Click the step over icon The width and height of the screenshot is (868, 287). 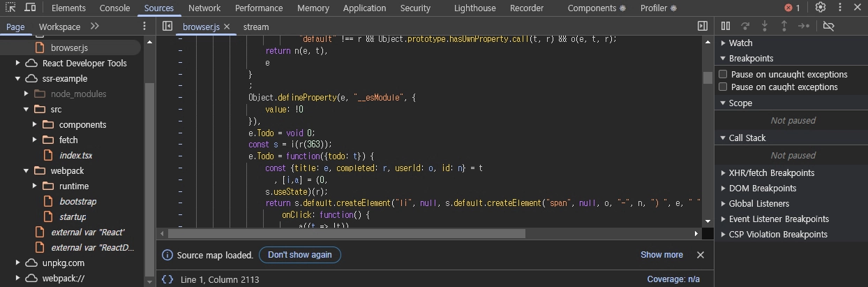[x=745, y=26]
